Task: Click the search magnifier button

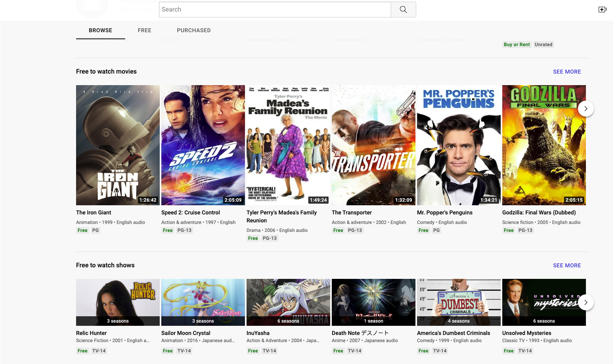Action: (403, 10)
